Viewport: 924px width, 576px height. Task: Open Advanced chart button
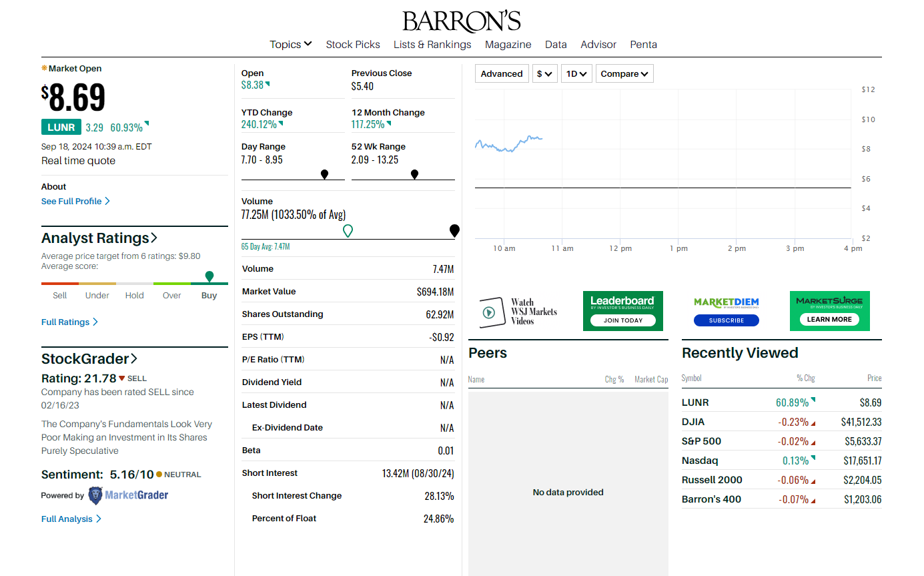click(x=502, y=73)
